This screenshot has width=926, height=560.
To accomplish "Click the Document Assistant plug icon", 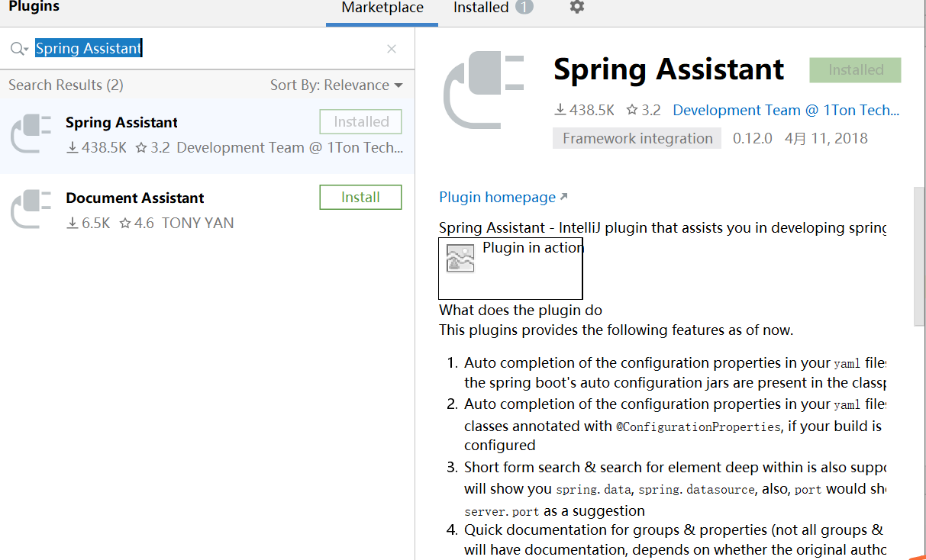I will click(x=31, y=210).
